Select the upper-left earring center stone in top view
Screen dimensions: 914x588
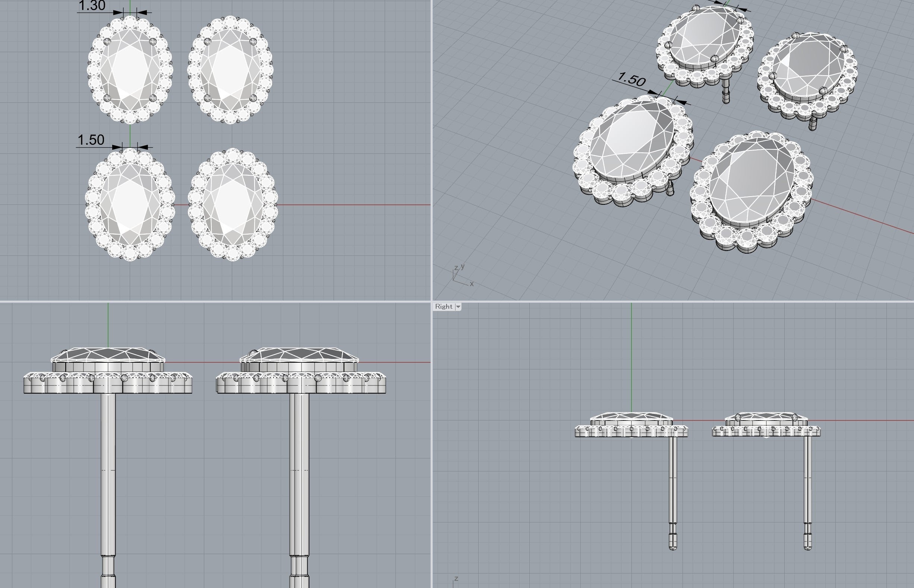(x=130, y=70)
